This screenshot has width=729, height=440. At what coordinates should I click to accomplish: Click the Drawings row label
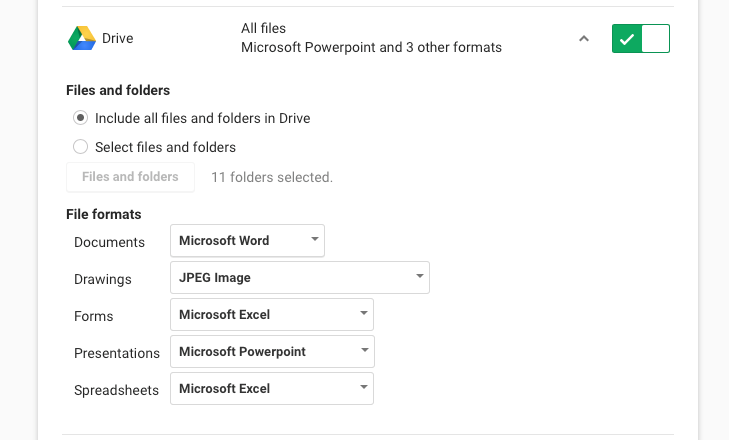103,280
